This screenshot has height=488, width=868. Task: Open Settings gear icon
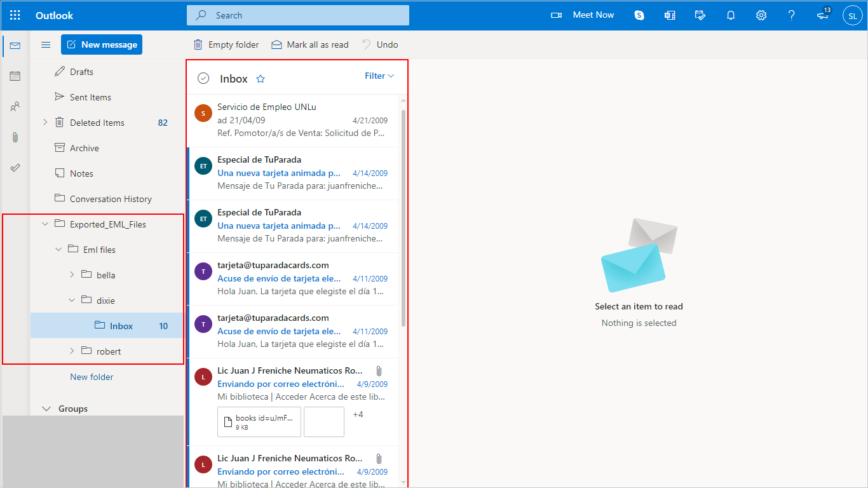pos(761,15)
